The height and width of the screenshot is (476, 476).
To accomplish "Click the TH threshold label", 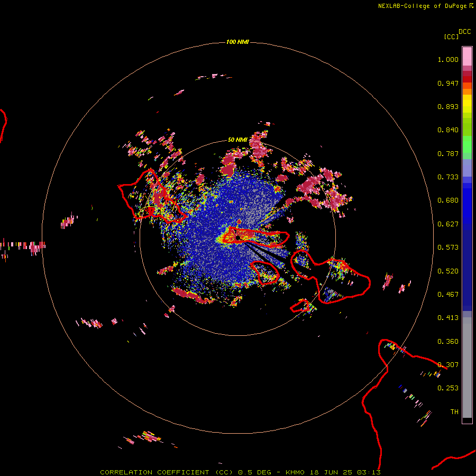I will 454,411.
